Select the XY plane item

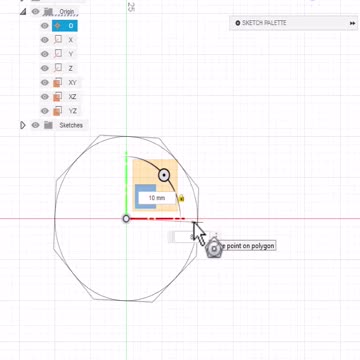pyautogui.click(x=72, y=82)
